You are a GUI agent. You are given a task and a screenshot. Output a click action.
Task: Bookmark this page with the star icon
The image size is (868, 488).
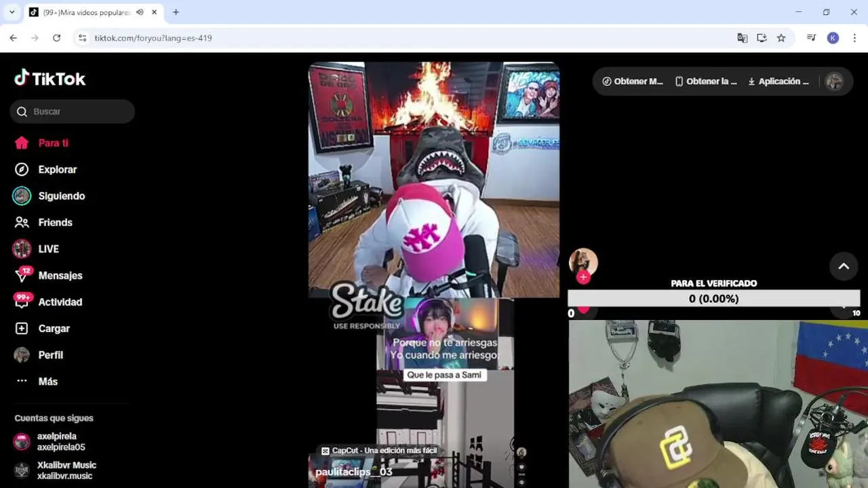click(x=781, y=38)
